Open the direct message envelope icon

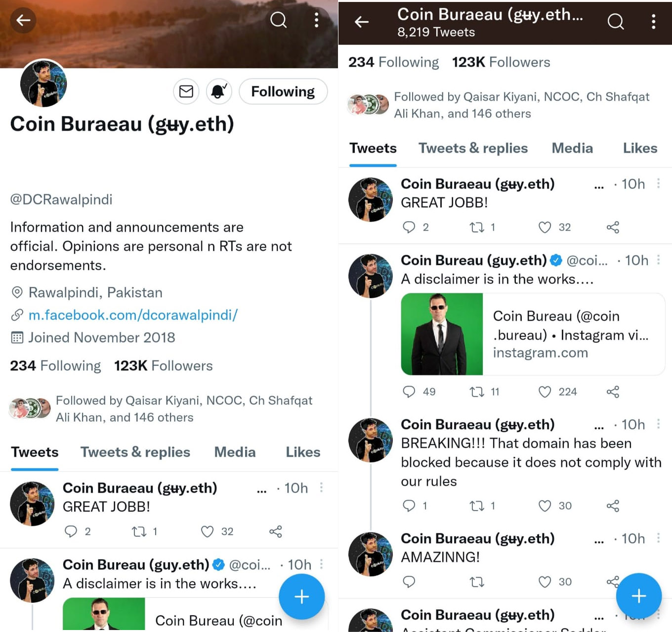click(186, 91)
